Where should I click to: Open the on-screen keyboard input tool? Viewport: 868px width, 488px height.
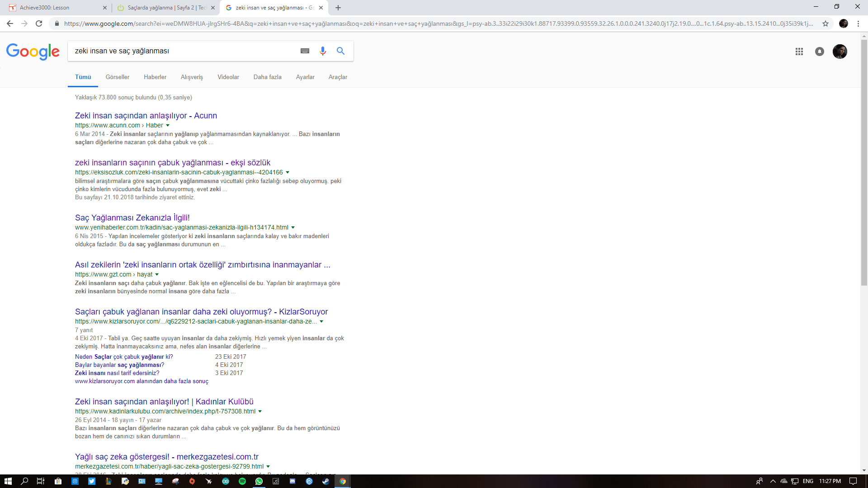tap(305, 51)
